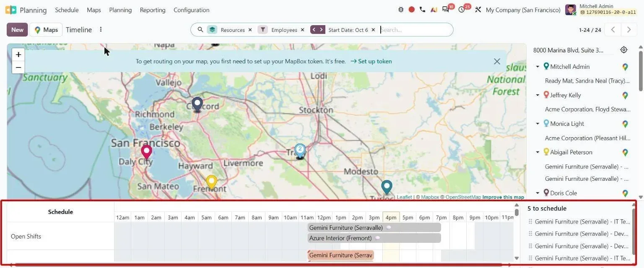The image size is (644, 268).
Task: Click the Set up token link
Action: click(x=371, y=61)
